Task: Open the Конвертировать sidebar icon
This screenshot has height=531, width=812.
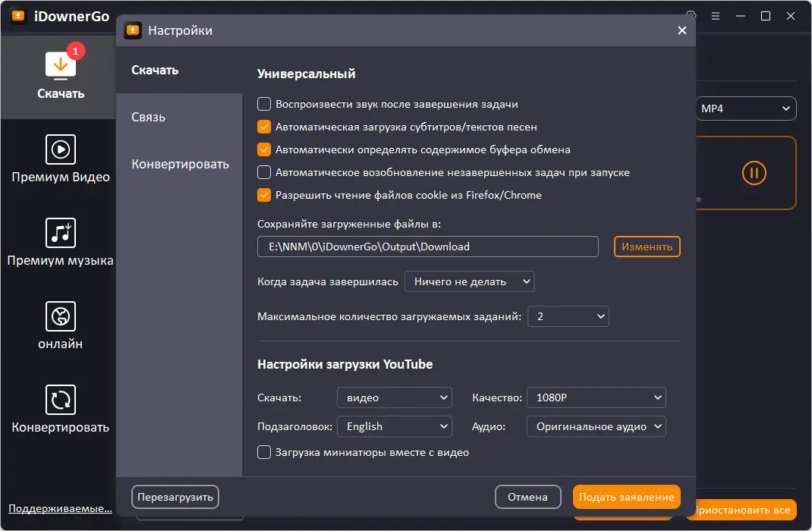Action: coord(61,400)
